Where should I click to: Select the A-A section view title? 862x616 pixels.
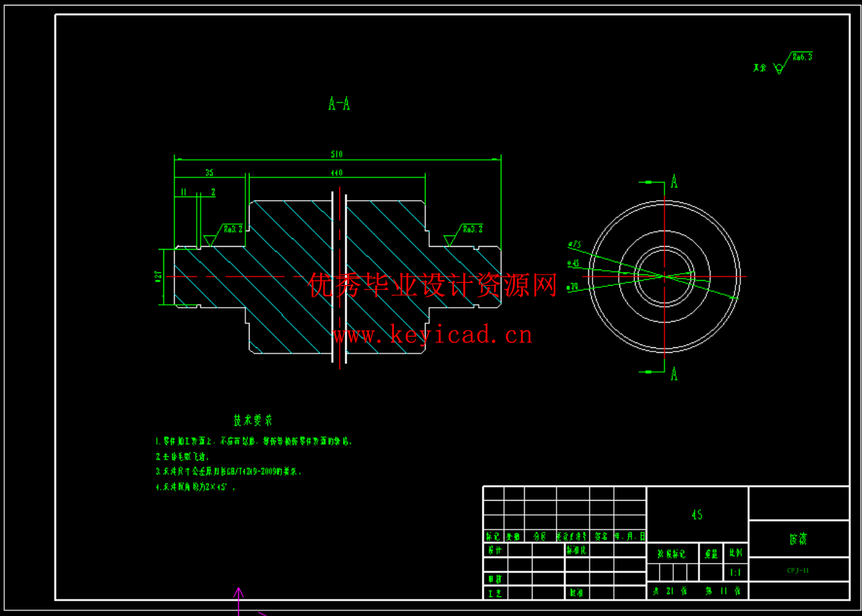339,104
